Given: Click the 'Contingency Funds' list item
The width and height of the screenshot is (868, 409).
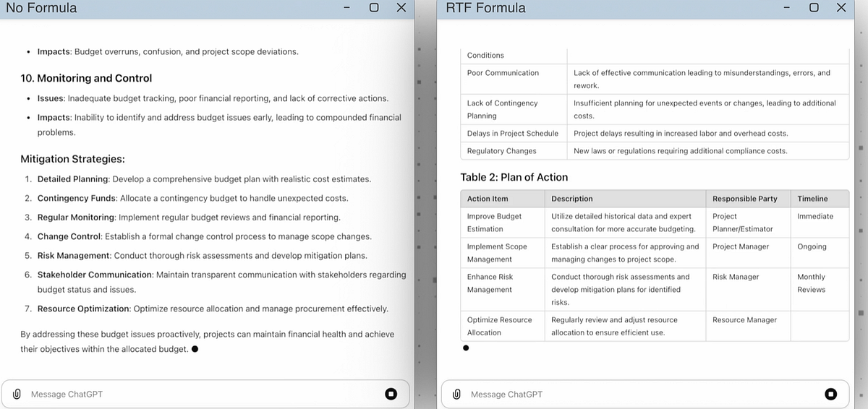Looking at the screenshot, I should (x=192, y=198).
